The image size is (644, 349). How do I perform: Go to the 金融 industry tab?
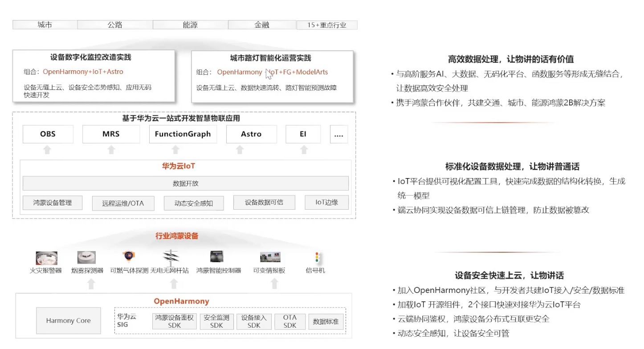coord(262,25)
